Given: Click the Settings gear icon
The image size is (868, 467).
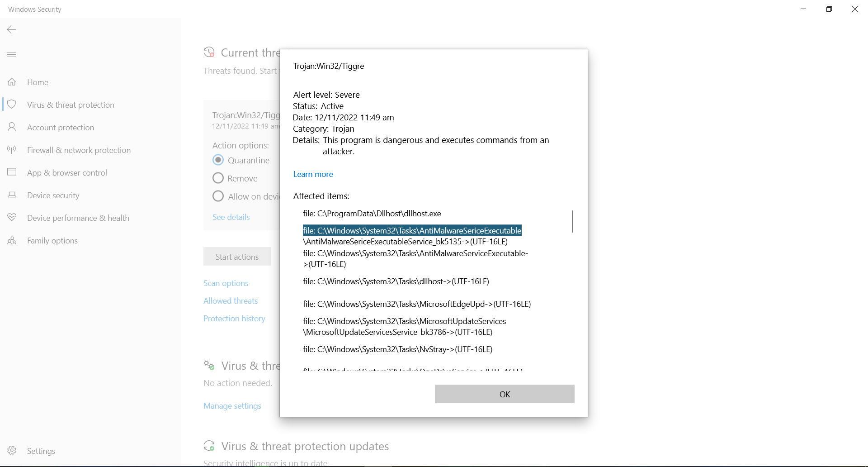Looking at the screenshot, I should coord(12,451).
